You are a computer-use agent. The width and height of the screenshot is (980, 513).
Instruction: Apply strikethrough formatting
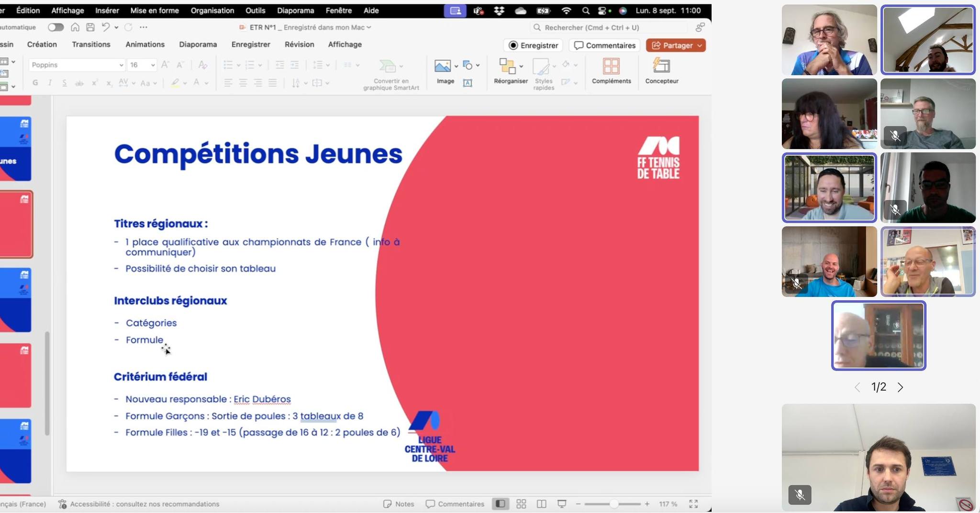[79, 83]
